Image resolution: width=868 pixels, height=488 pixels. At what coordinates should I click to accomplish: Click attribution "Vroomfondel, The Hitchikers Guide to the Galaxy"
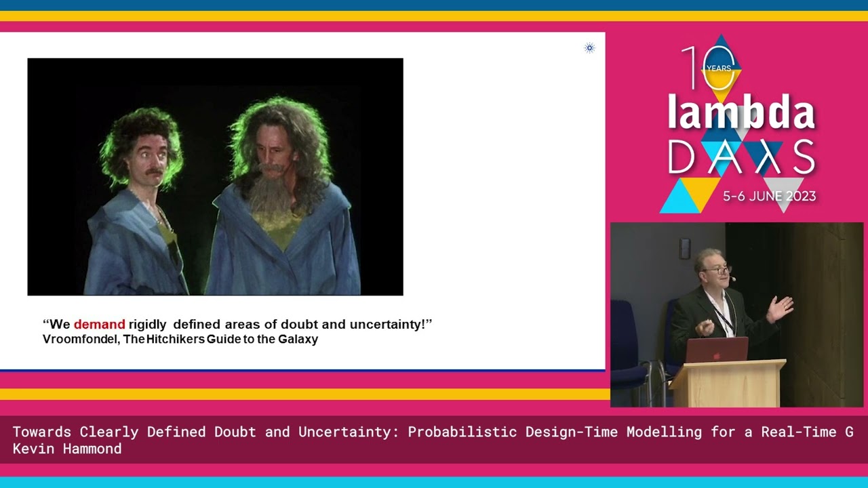(180, 339)
